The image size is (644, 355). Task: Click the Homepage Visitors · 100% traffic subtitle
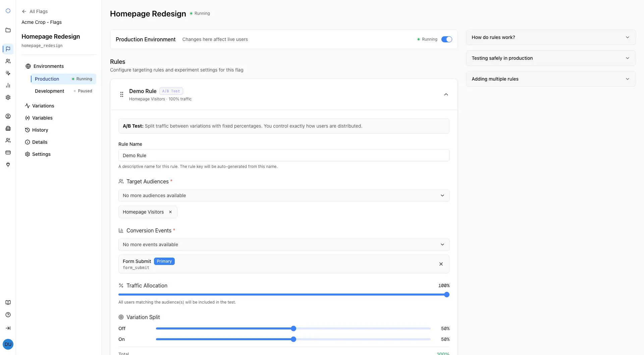[160, 99]
